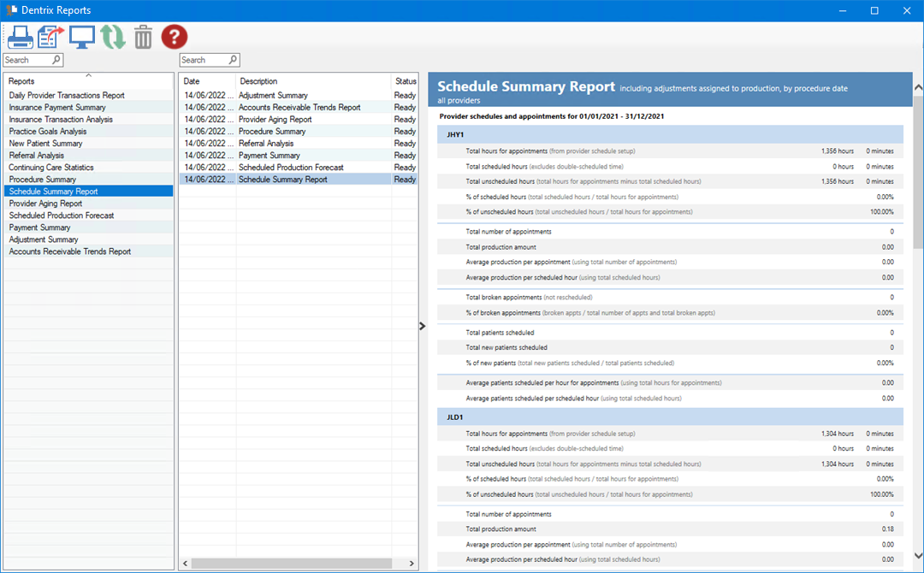Click the JLD1 total production amount 0.18

pos(887,529)
